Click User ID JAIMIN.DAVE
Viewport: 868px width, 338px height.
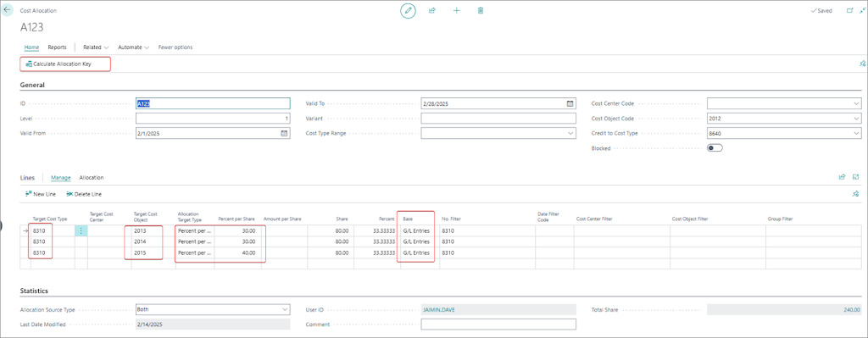pos(498,310)
